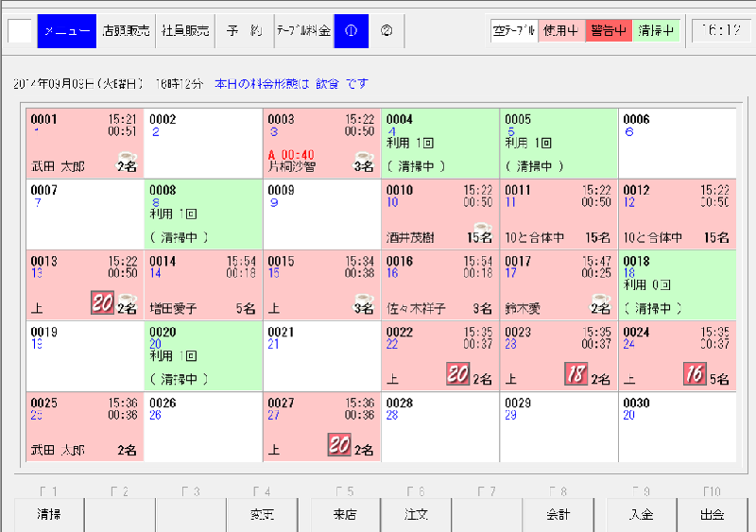The height and width of the screenshot is (532, 756).
Task: Select empty table 0007
Action: (85, 215)
